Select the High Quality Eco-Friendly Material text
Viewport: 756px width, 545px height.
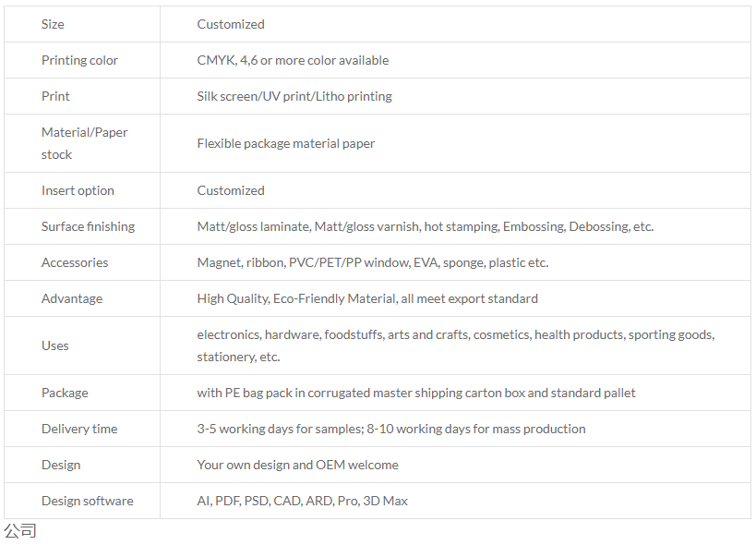[367, 298]
